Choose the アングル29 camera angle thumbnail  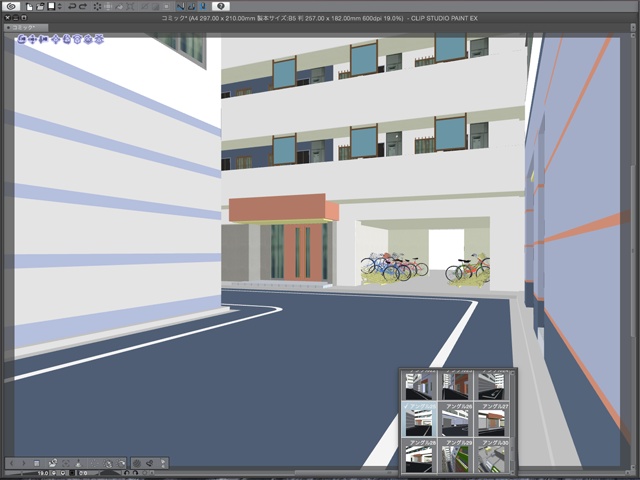456,456
